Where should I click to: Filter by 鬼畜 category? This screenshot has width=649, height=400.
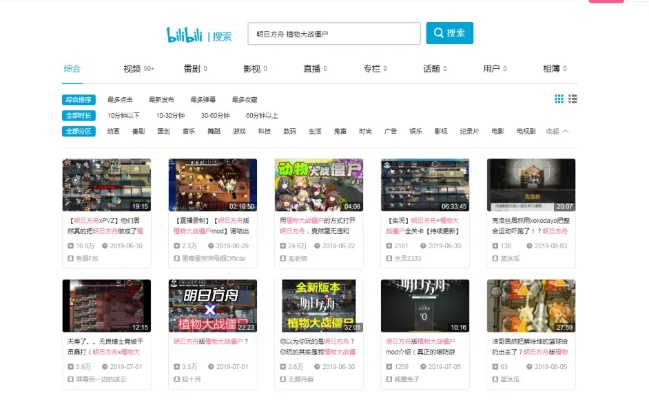click(x=340, y=131)
